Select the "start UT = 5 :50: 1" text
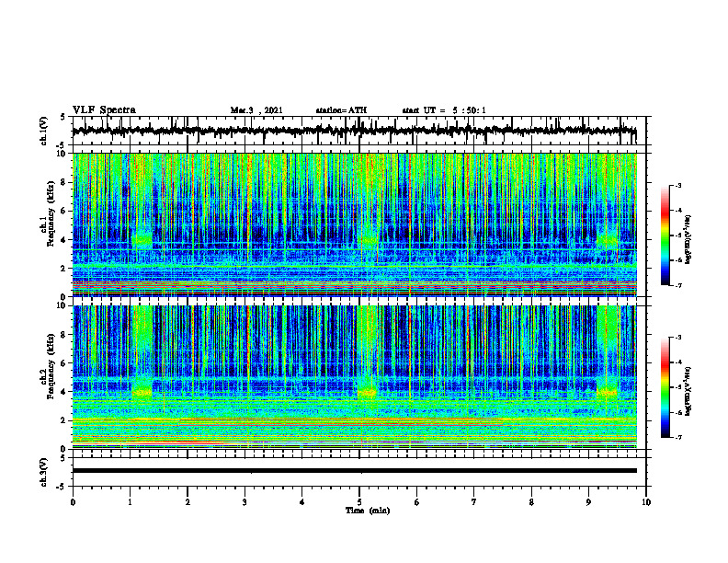This screenshot has height=563, width=728. [444, 110]
